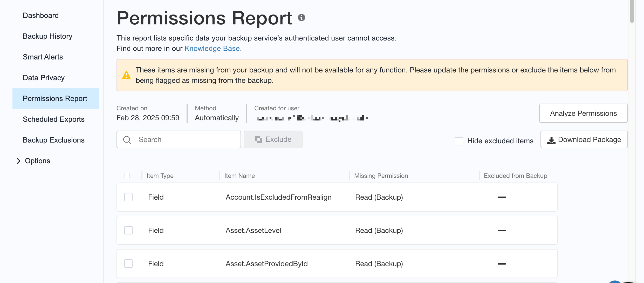Viewport: 644px width, 283px height.
Task: Click the Analyze Permissions button
Action: tap(583, 113)
